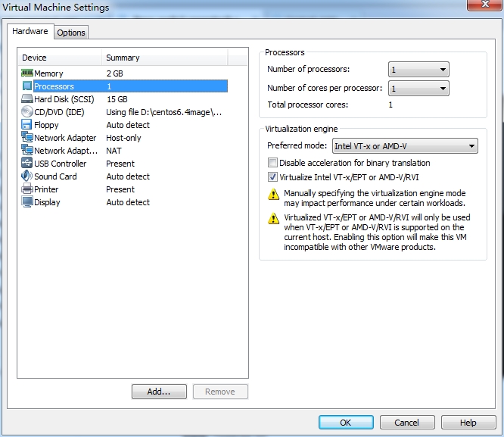Click the USB Controller icon
The height and width of the screenshot is (437, 504).
[26, 163]
